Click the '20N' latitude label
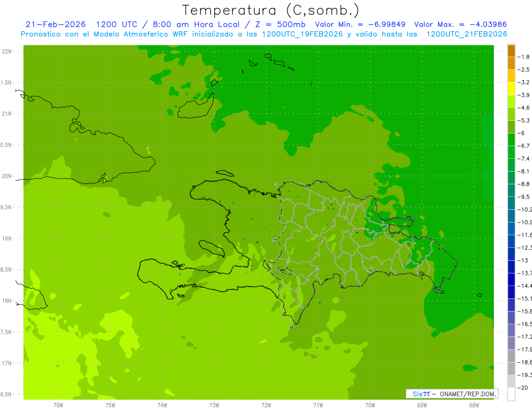Image resolution: width=532 pixels, height=411 pixels. (6, 176)
